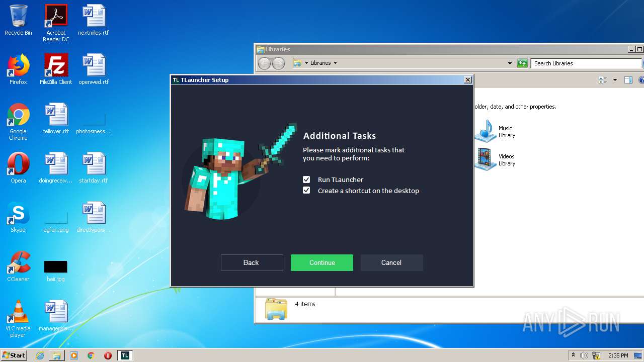Uncheck the Run TLauncher checkbox
This screenshot has height=362, width=644.
pos(306,179)
